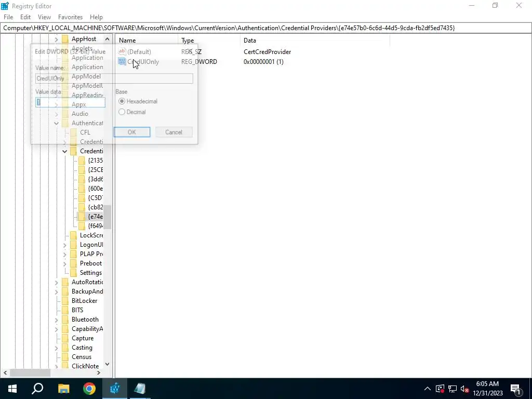Select the (Default) string value icon
532x399 pixels.
[122, 51]
